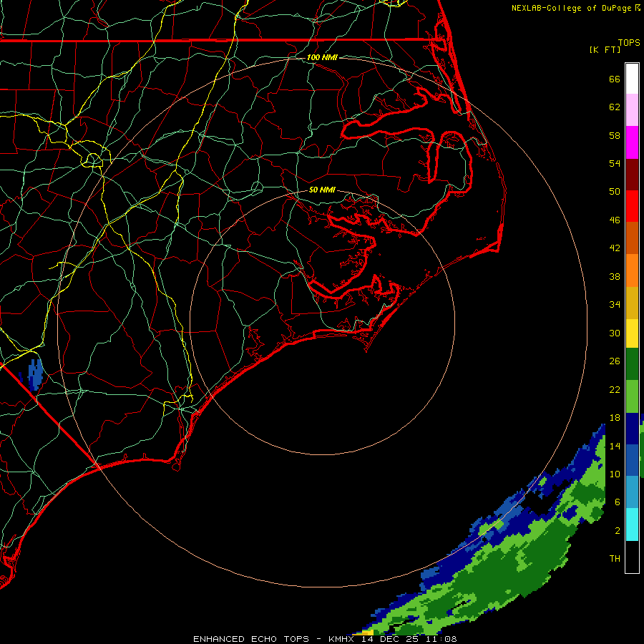Click the 11:08 time stamp
Screen dimensions: 644x644
tap(441, 639)
